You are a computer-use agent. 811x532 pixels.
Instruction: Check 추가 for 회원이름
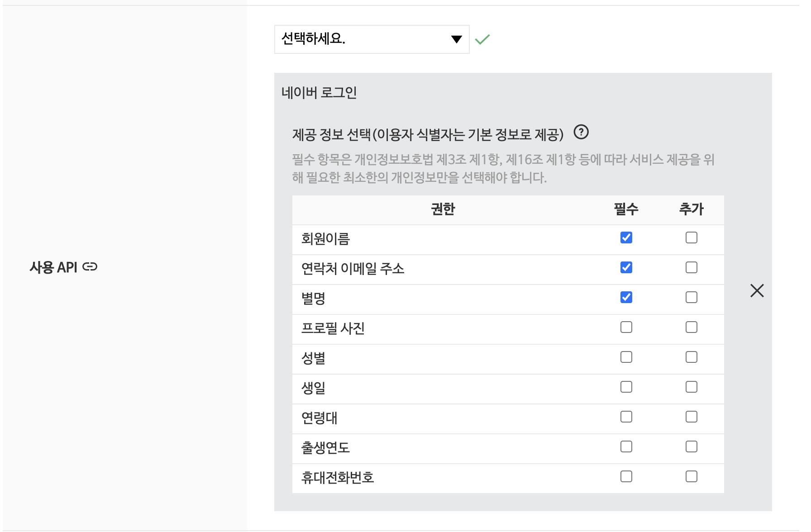[692, 237]
